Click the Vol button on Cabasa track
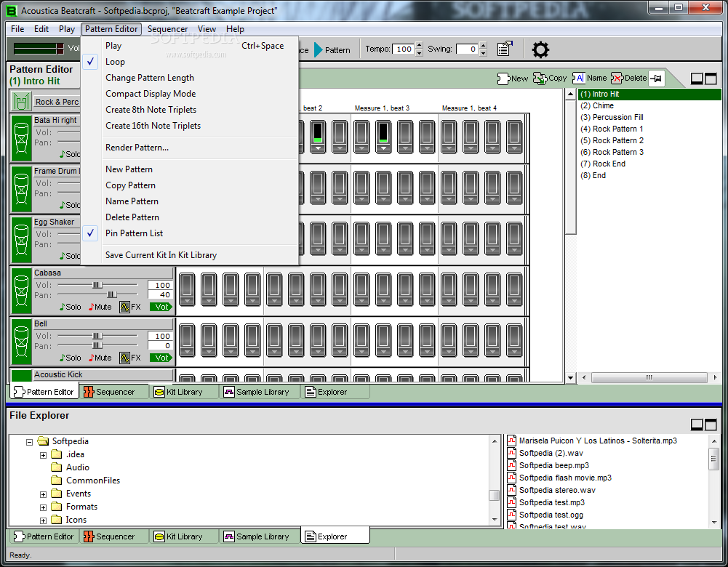Viewport: 728px width, 567px height. click(x=161, y=307)
